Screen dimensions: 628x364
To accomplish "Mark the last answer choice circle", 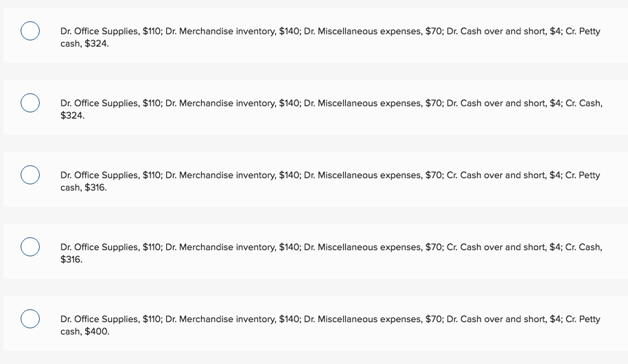I will click(29, 319).
